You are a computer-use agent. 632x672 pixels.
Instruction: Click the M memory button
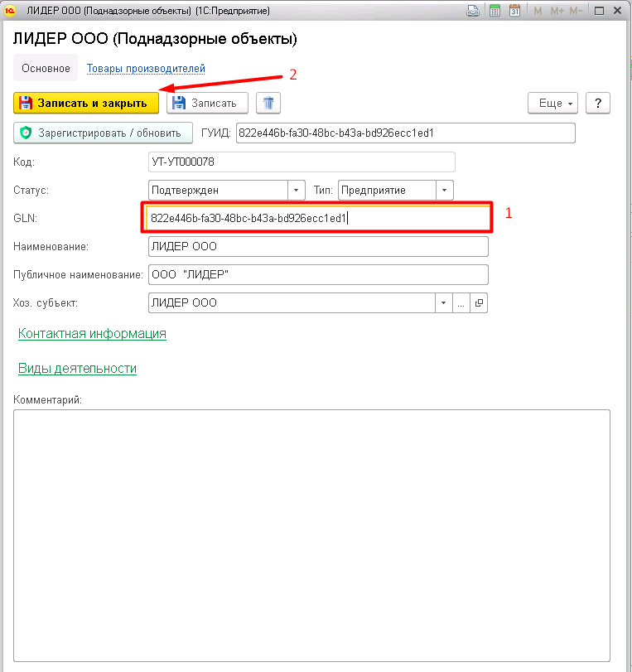pyautogui.click(x=538, y=11)
